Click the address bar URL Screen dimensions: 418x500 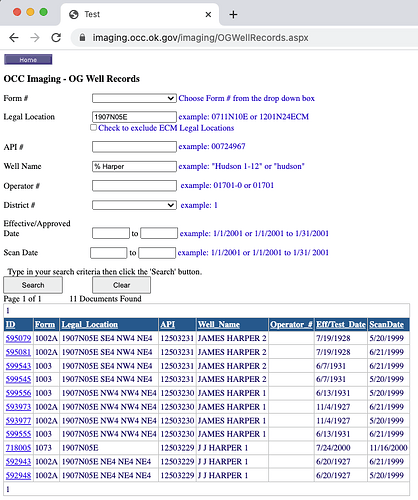[x=200, y=38]
